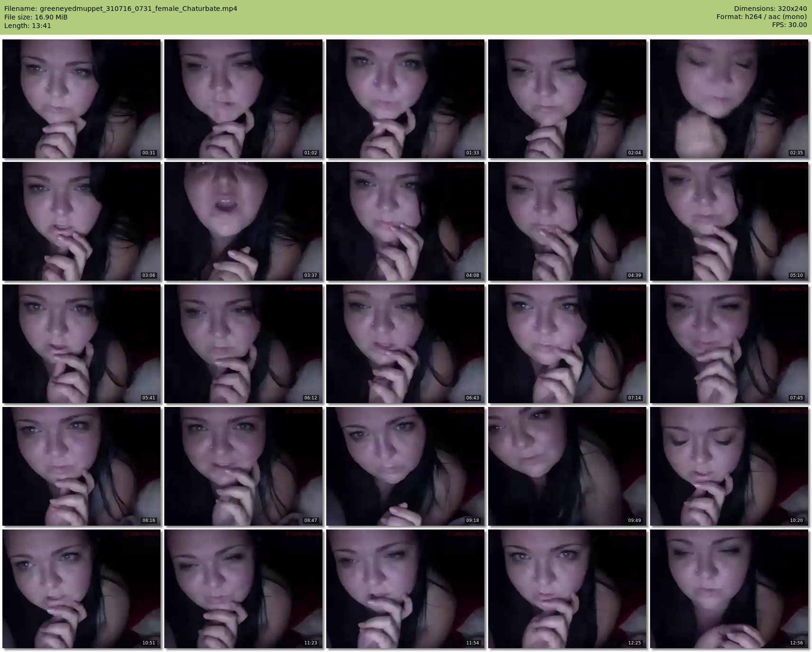Image resolution: width=812 pixels, height=652 pixels.
Task: Open the 11:54 frame thumbnail
Action: pos(406,589)
